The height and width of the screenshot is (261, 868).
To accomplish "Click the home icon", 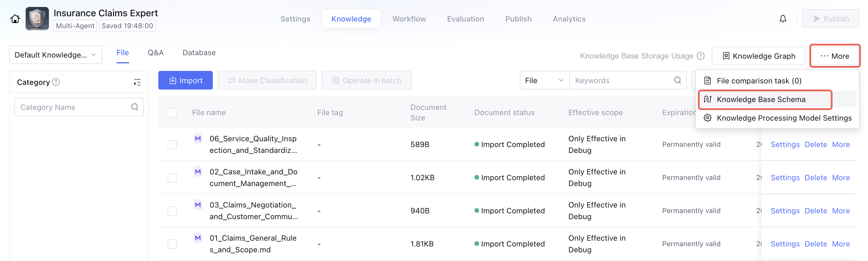I will (15, 19).
